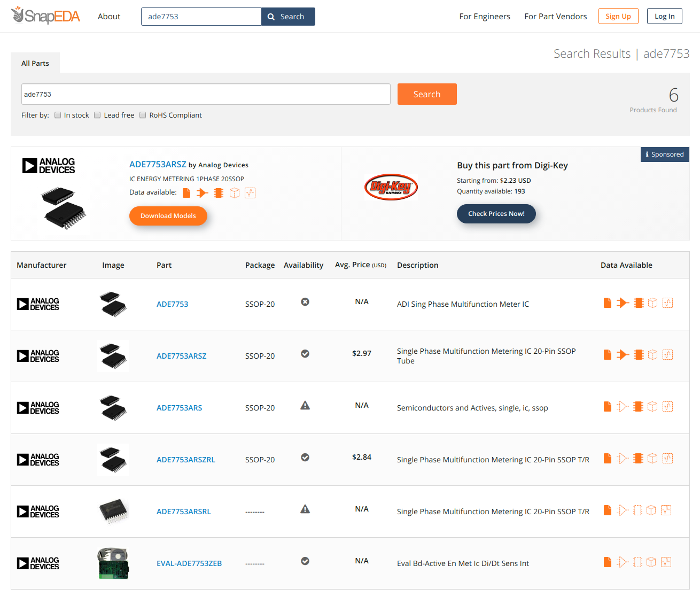Open the ADE7753ARSZRL part link

tap(185, 460)
